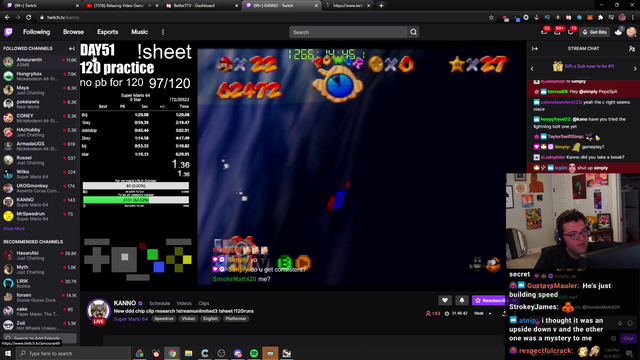Viewport: 640px width, 360px height.
Task: Click the English tag
Action: coord(210,319)
